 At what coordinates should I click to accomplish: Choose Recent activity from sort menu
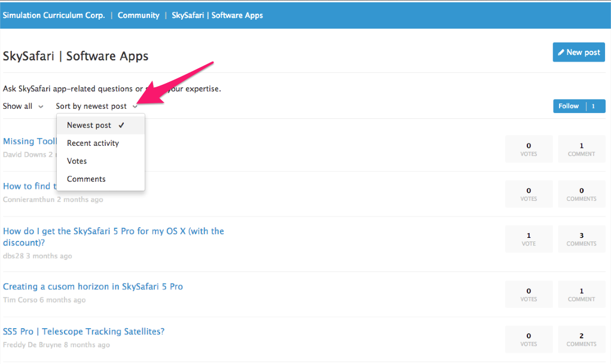pos(100,143)
